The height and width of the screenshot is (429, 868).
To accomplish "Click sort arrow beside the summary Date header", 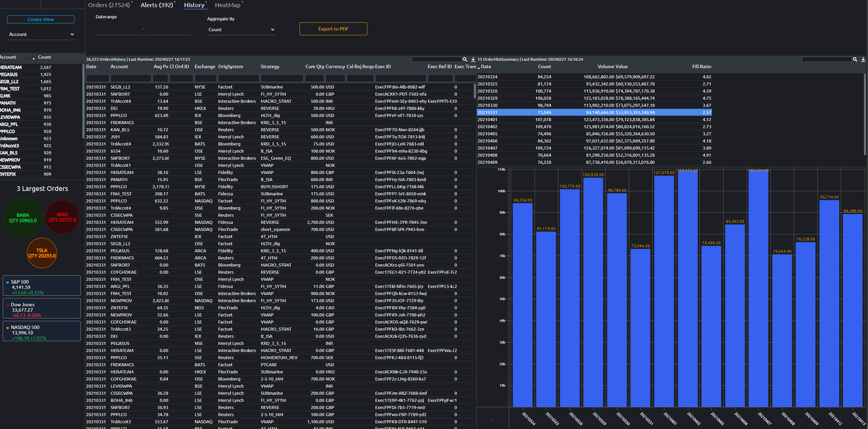I will click(x=479, y=68).
